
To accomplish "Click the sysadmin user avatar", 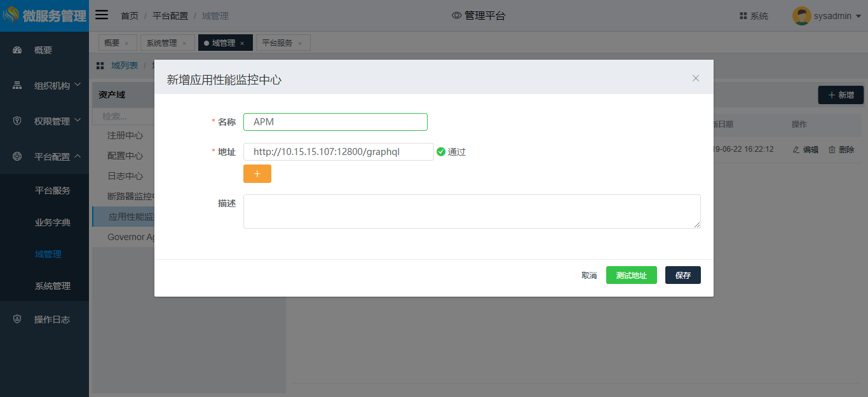I will 801,16.
